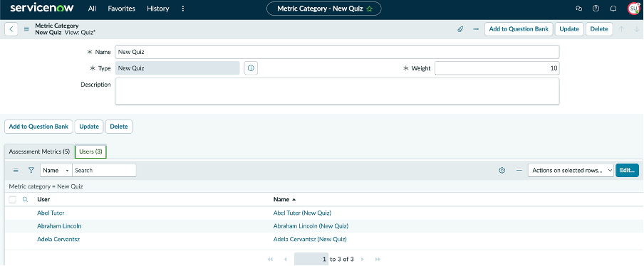Switch to Assessment Metrics (5) tab
The width and height of the screenshot is (644, 266).
pyautogui.click(x=39, y=151)
